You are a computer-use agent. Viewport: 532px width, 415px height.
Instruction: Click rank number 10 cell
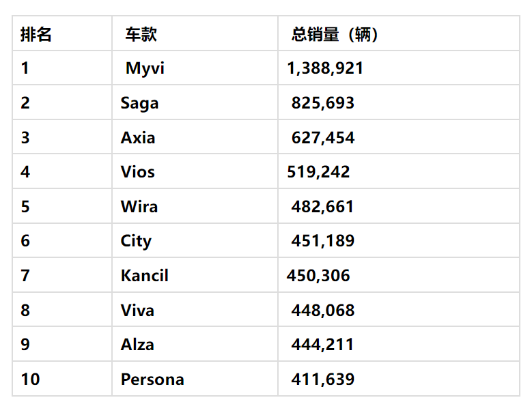coord(30,380)
